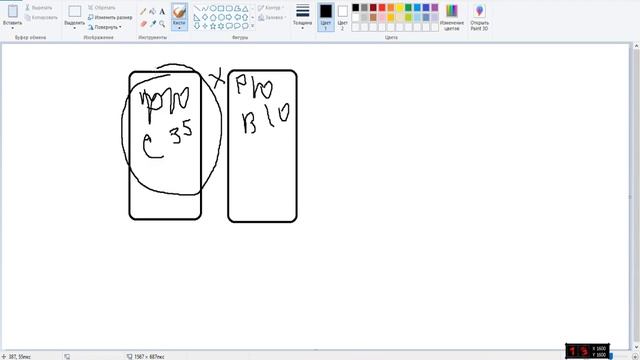
Task: Select the Text tool
Action: 162,11
